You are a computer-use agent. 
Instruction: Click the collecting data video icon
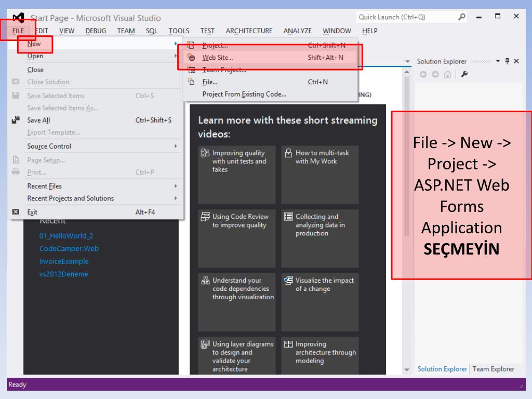pyautogui.click(x=288, y=217)
